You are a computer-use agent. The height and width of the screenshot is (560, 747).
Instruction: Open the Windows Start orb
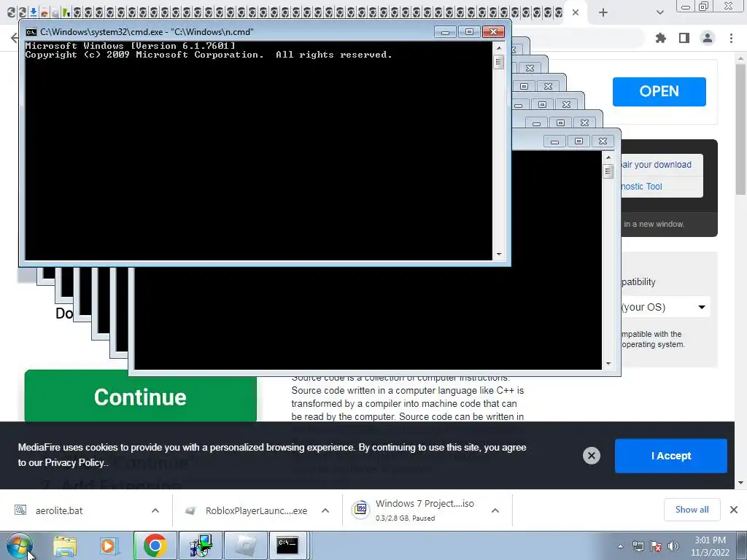coord(19,545)
